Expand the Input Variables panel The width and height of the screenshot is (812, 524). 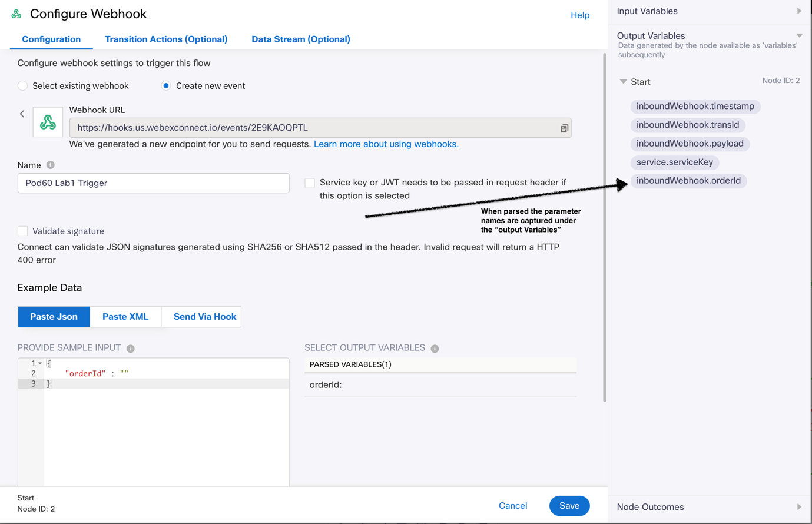799,11
